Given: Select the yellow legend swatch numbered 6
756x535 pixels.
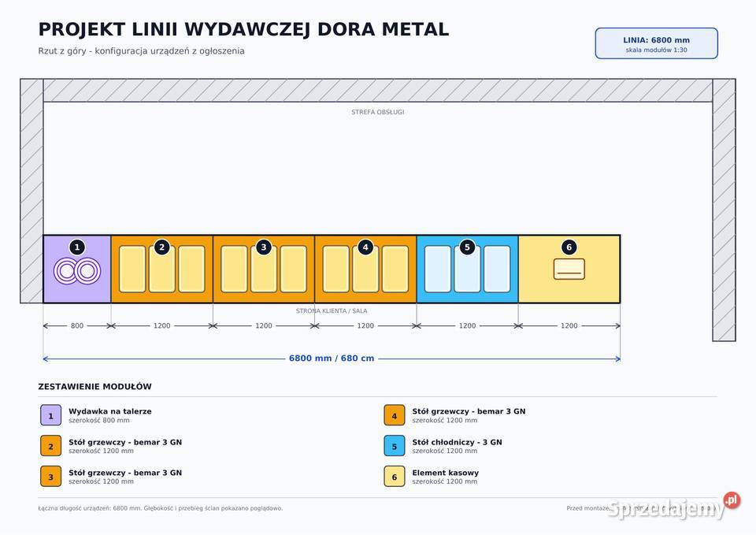Looking at the screenshot, I should tap(395, 477).
